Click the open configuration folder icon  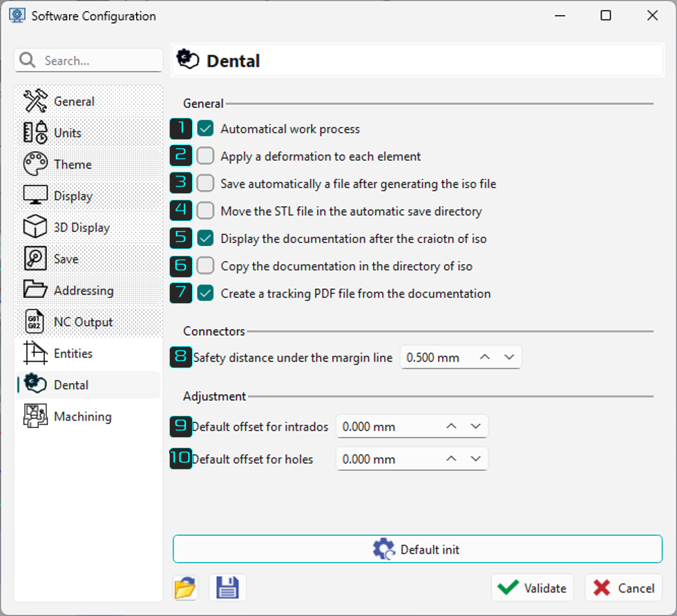point(186,587)
